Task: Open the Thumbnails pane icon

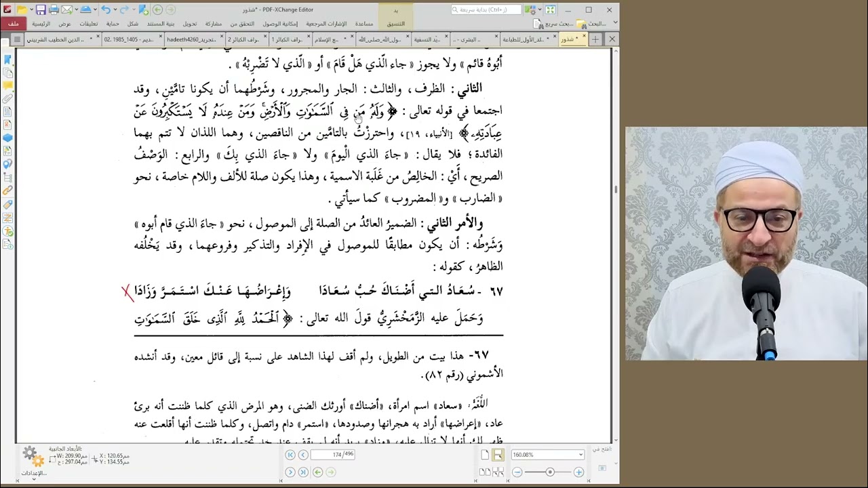Action: 7,73
